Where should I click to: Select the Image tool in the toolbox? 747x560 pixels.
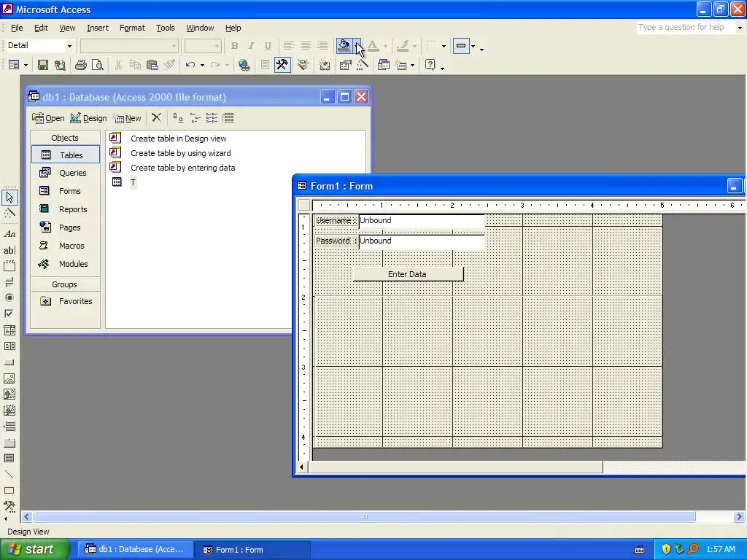coord(9,378)
